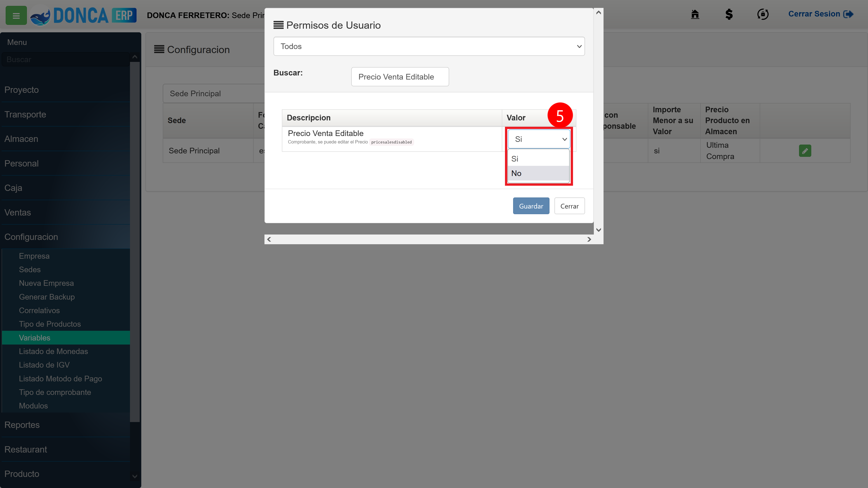Click sidebar scrollbar up arrow
This screenshot has width=868, height=488.
pyautogui.click(x=135, y=57)
